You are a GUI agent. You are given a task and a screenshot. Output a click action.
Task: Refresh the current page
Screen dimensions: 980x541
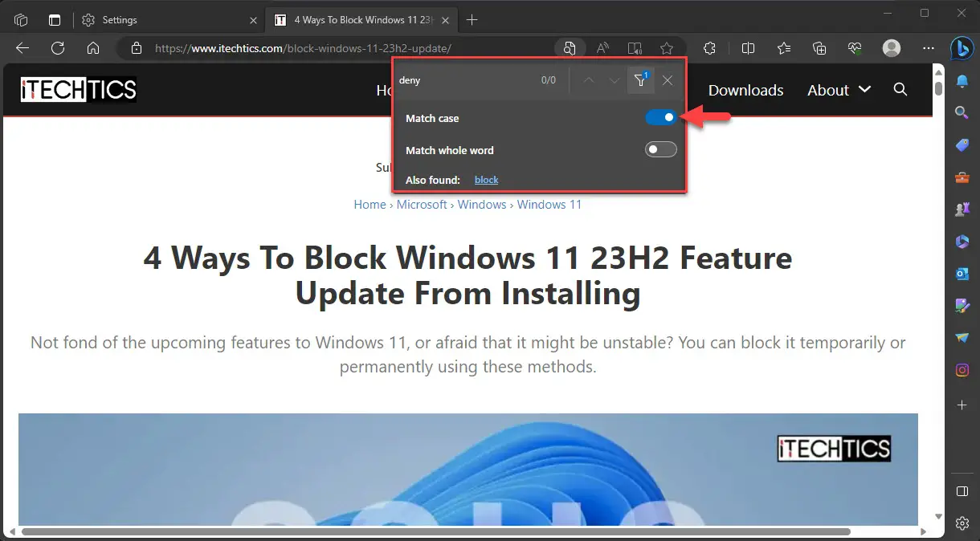[58, 48]
